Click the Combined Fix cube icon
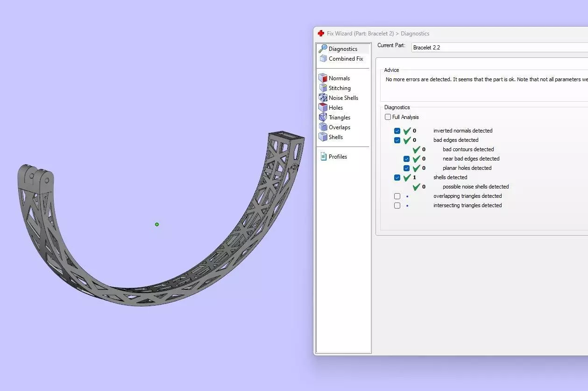 pyautogui.click(x=323, y=59)
